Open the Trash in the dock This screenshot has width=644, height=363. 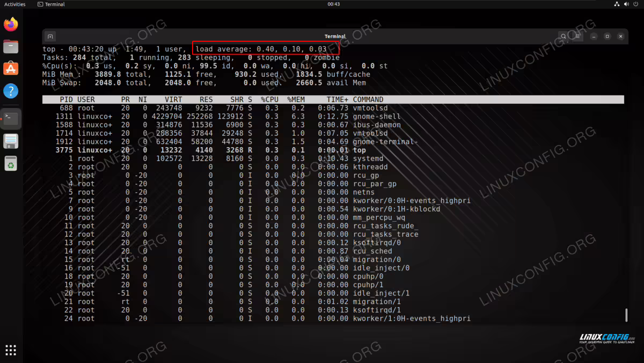[11, 163]
